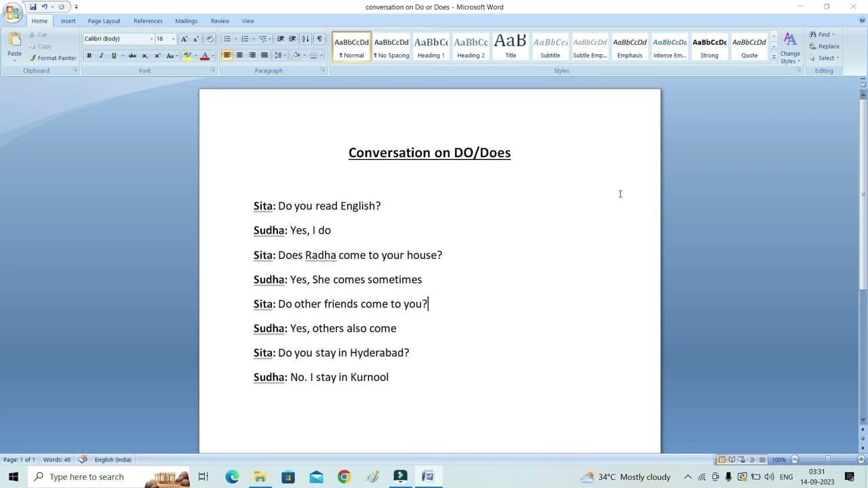
Task: Apply the Heading 1 style
Action: [431, 47]
